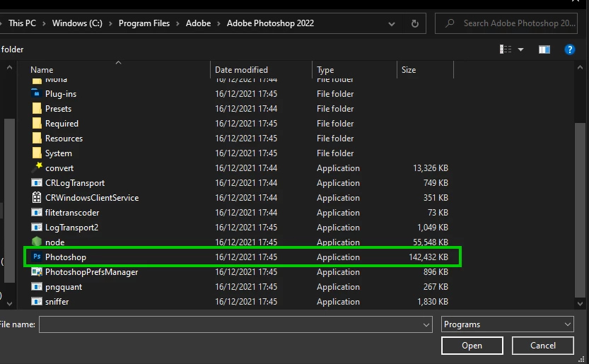Click the file list scrollbar down arrow
Image resolution: width=589 pixels, height=364 pixels.
[580, 303]
